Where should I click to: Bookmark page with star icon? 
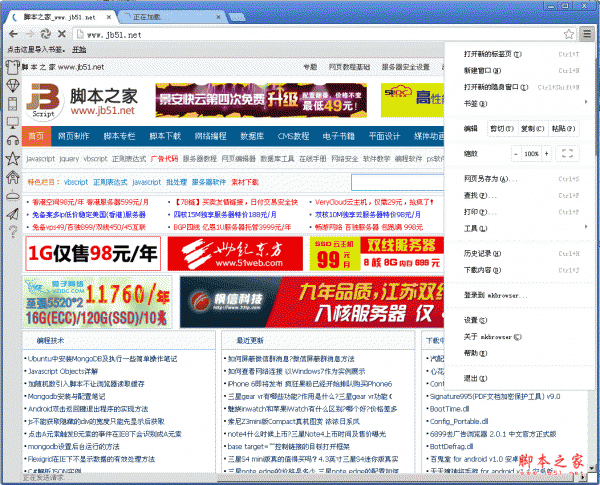569,34
